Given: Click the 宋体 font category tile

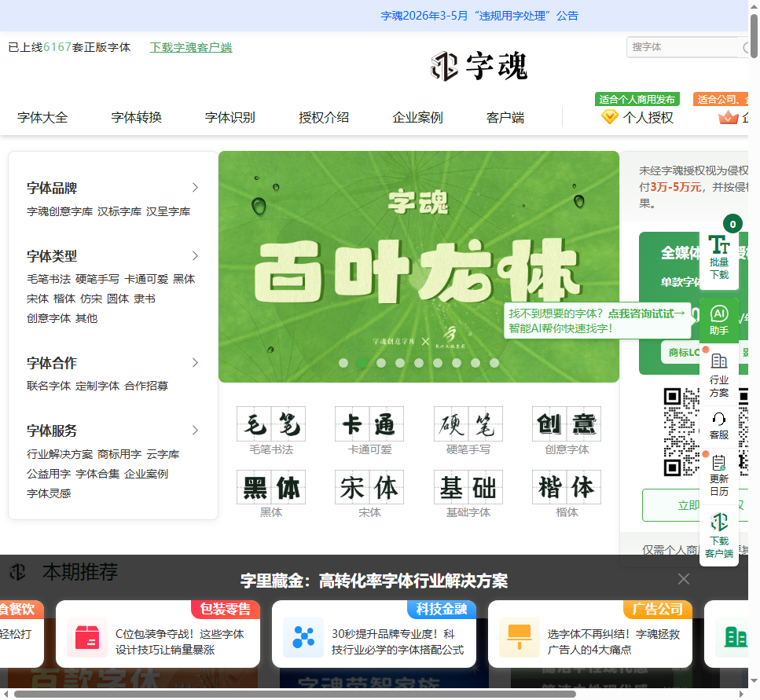Looking at the screenshot, I should (x=369, y=493).
